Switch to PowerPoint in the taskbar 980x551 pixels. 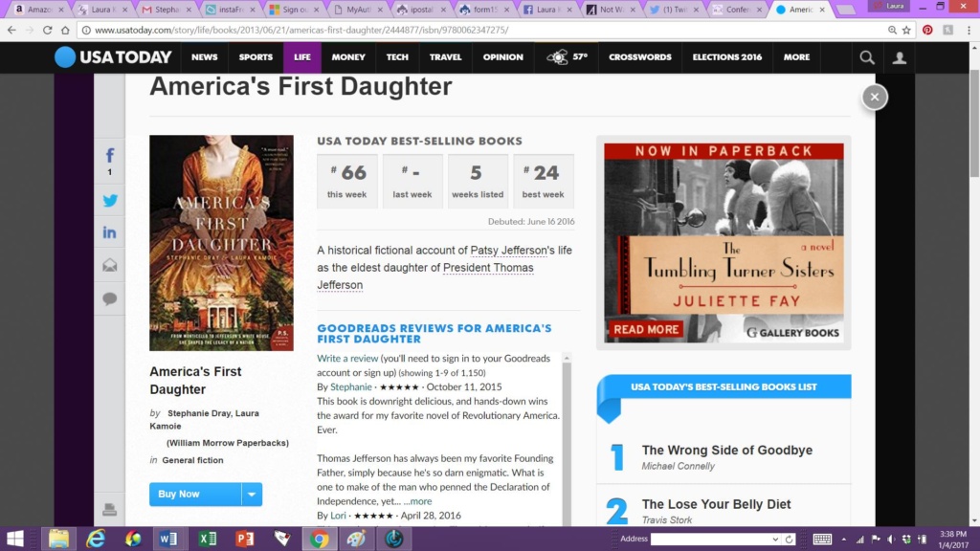pos(244,539)
